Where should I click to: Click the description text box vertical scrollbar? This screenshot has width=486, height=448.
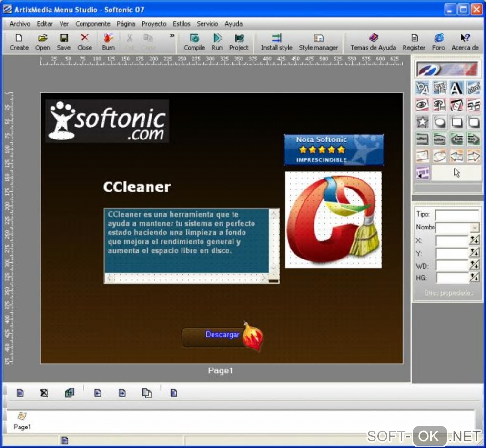pyautogui.click(x=273, y=241)
